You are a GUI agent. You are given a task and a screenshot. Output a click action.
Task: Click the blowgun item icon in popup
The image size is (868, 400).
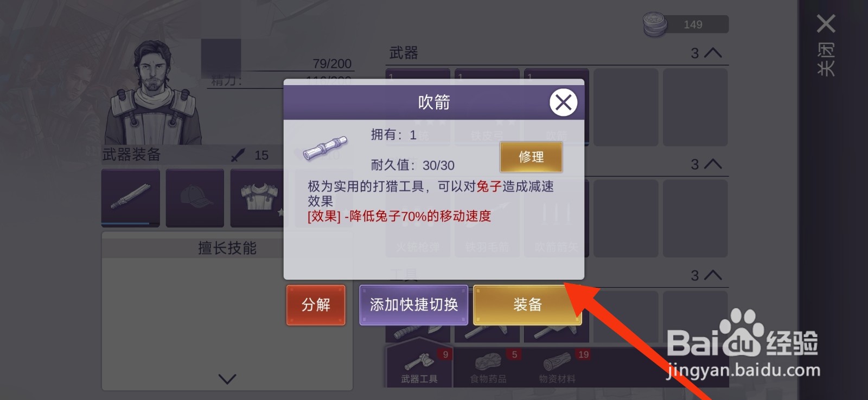[325, 148]
